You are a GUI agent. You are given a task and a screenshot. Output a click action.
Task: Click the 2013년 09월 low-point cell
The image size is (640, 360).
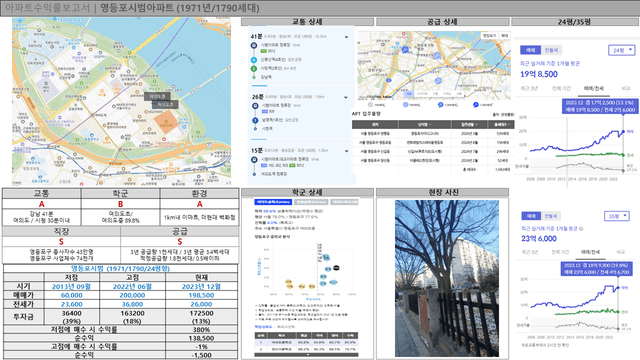71,286
